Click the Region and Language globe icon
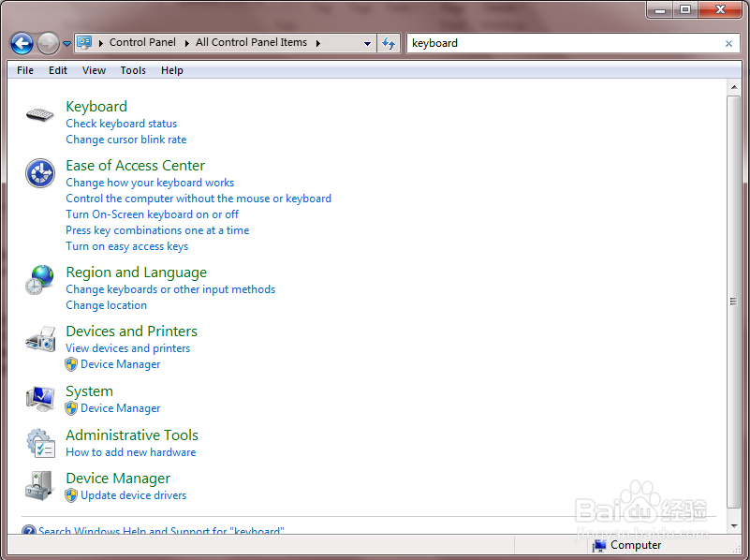 click(39, 280)
